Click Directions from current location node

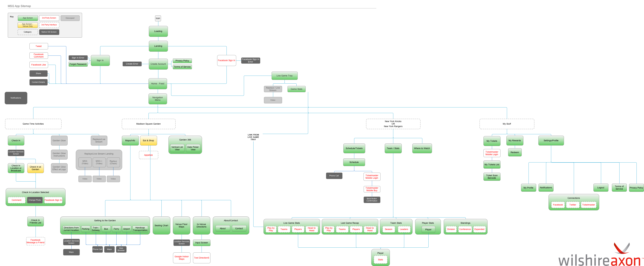coord(71,229)
